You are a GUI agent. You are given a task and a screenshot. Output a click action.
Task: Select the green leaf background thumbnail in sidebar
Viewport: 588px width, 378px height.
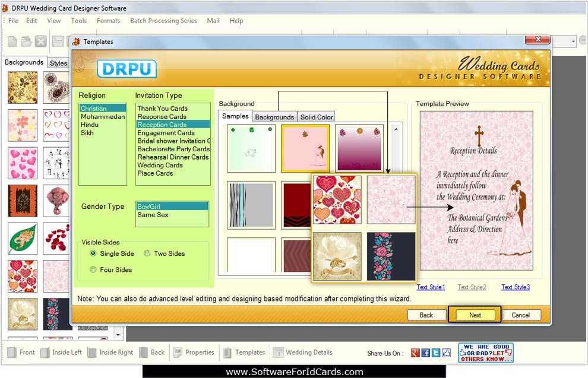coord(23,239)
